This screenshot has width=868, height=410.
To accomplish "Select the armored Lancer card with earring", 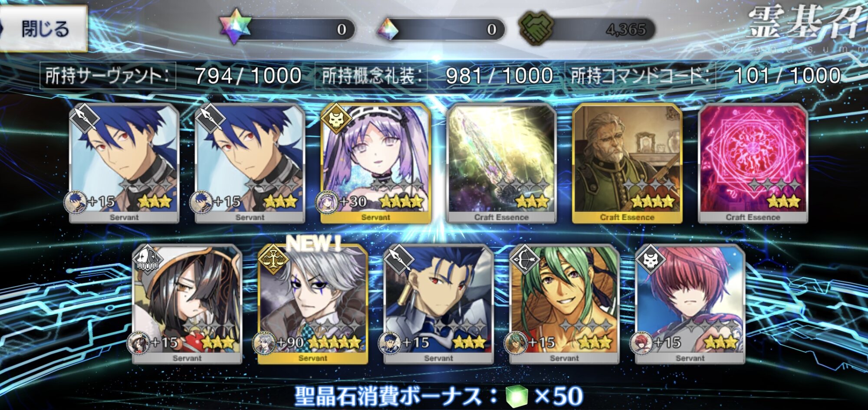I will point(438,304).
